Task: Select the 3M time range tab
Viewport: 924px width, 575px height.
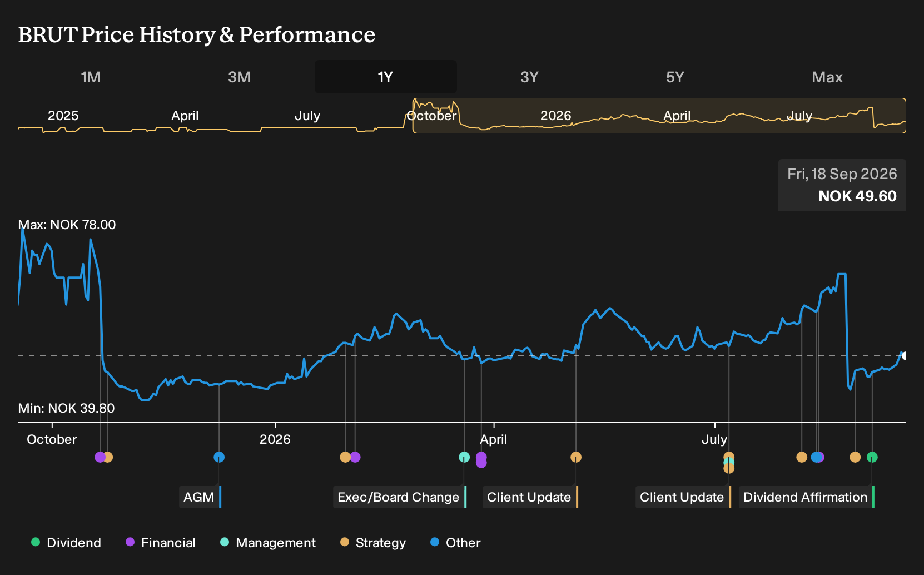Action: pos(239,77)
